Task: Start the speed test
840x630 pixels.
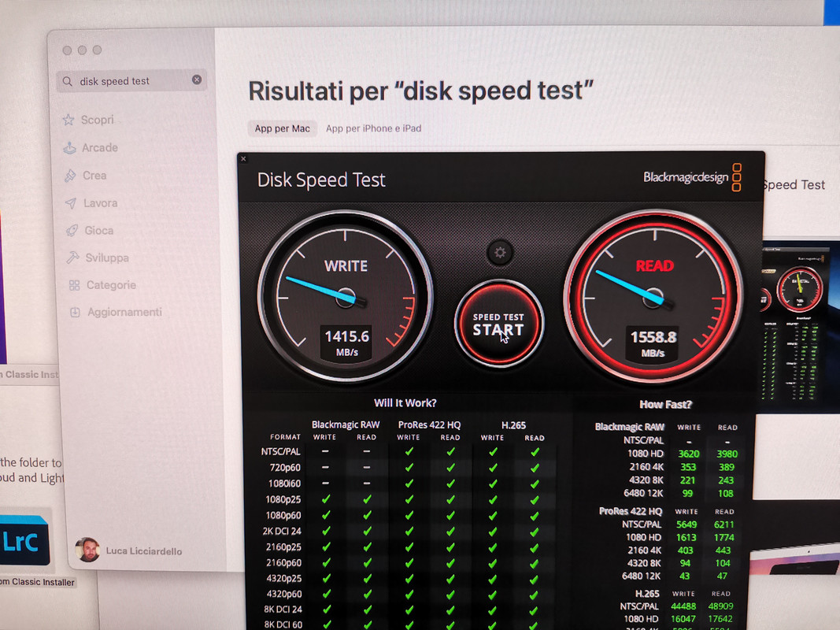Action: (x=499, y=324)
